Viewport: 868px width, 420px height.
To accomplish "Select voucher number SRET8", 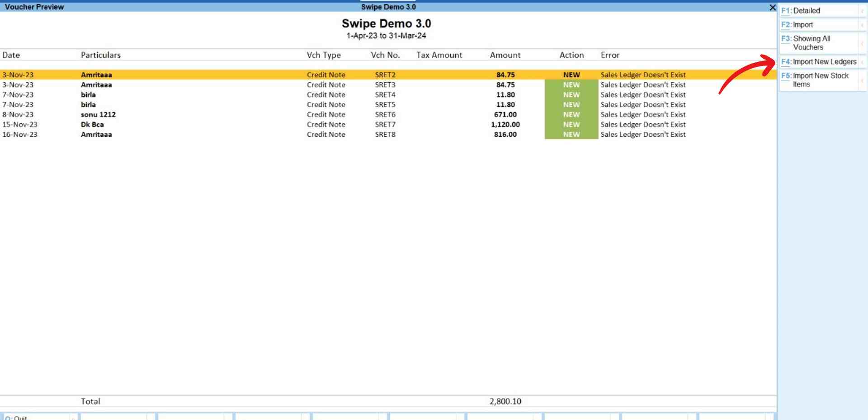I will tap(385, 135).
